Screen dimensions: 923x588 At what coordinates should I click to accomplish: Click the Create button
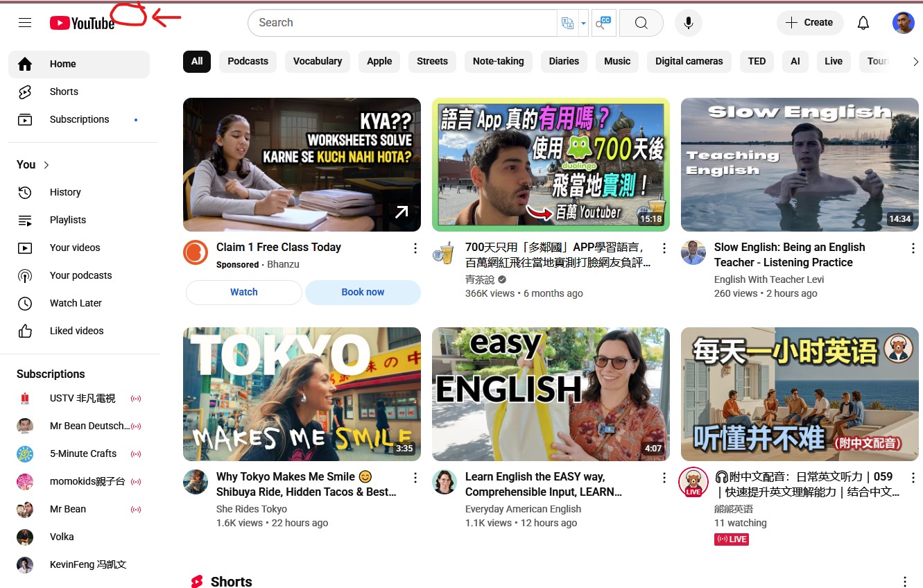click(x=810, y=23)
